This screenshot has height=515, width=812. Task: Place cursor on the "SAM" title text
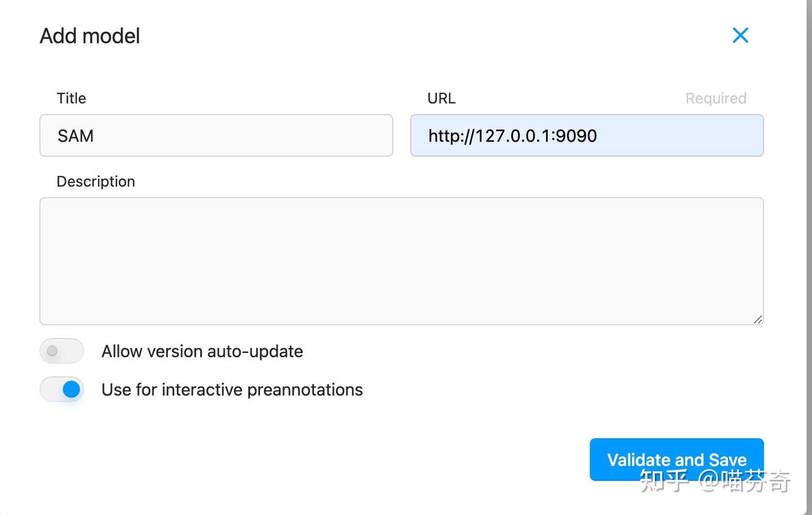pyautogui.click(x=76, y=136)
